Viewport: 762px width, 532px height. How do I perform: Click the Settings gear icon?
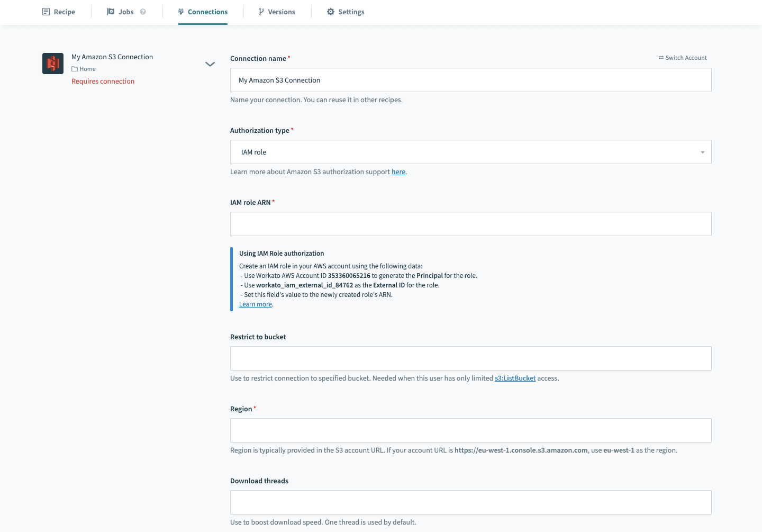(x=331, y=12)
